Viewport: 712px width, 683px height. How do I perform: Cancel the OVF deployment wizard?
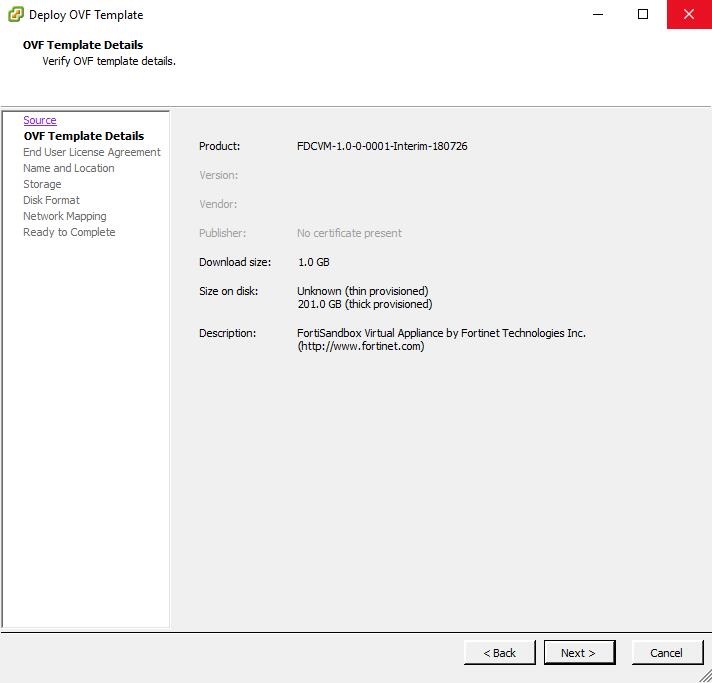coord(667,653)
